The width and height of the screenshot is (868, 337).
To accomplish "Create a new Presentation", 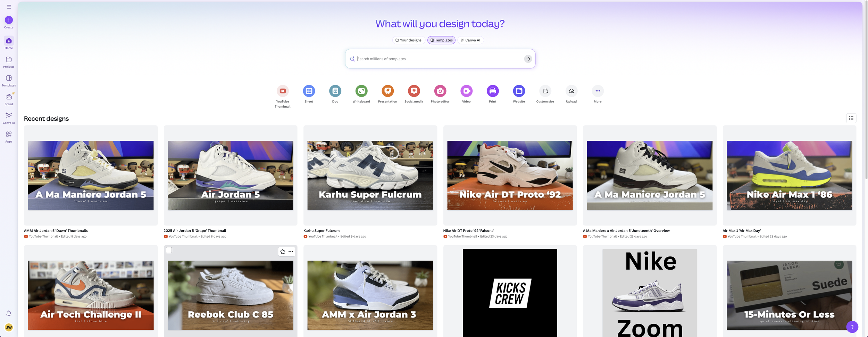I will (387, 91).
